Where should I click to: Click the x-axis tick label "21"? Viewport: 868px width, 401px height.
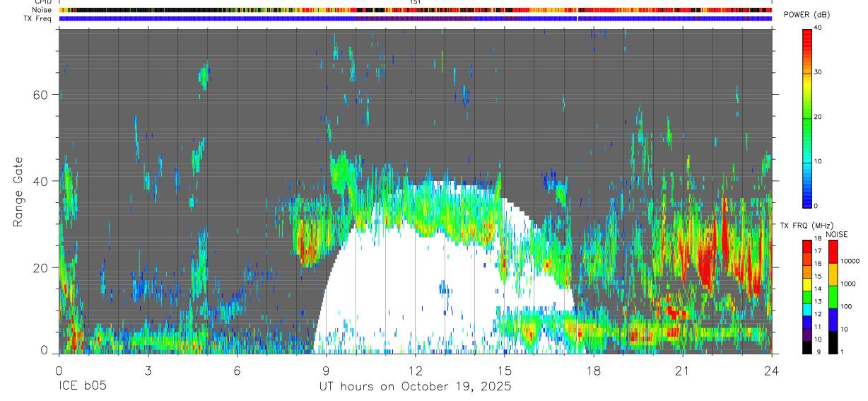coord(682,370)
